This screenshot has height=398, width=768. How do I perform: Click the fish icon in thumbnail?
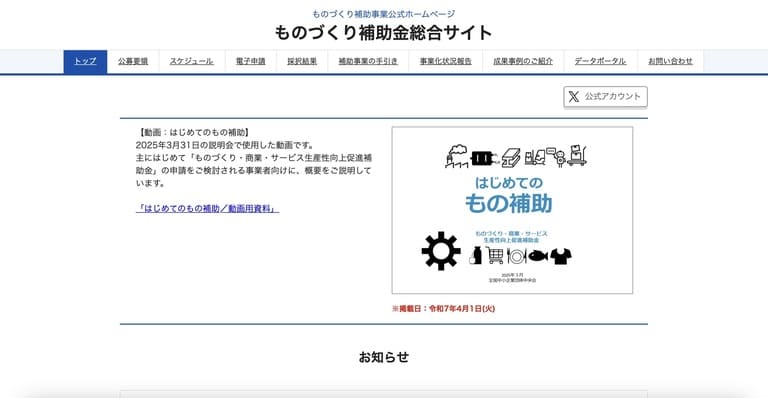tap(538, 256)
